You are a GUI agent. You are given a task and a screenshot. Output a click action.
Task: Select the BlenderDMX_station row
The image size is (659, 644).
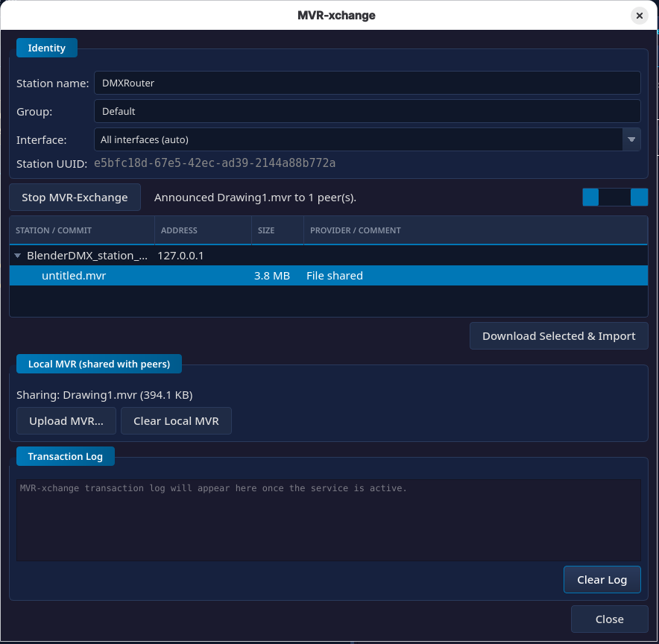pyautogui.click(x=328, y=256)
